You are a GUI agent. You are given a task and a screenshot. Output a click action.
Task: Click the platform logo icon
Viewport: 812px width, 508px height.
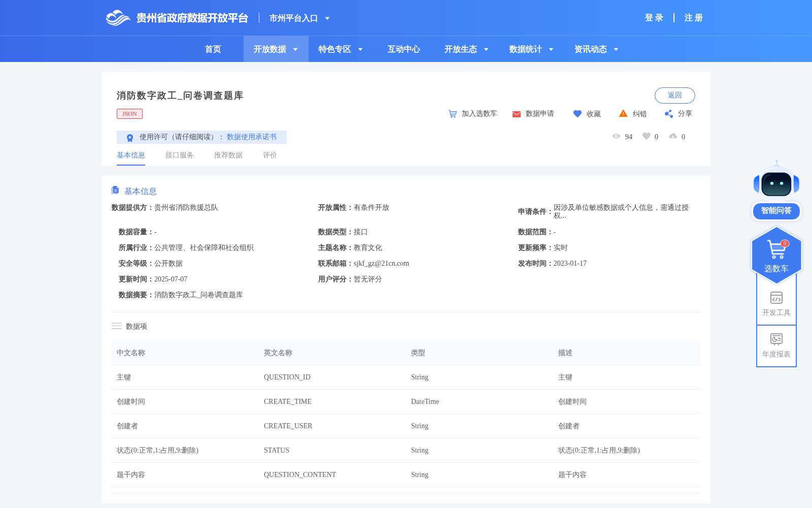[118, 18]
